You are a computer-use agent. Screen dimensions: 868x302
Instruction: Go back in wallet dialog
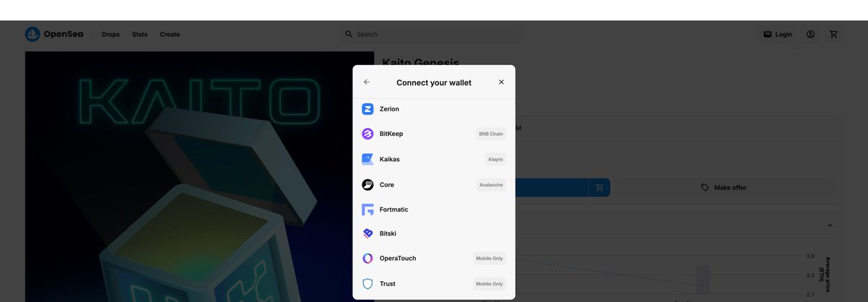367,82
